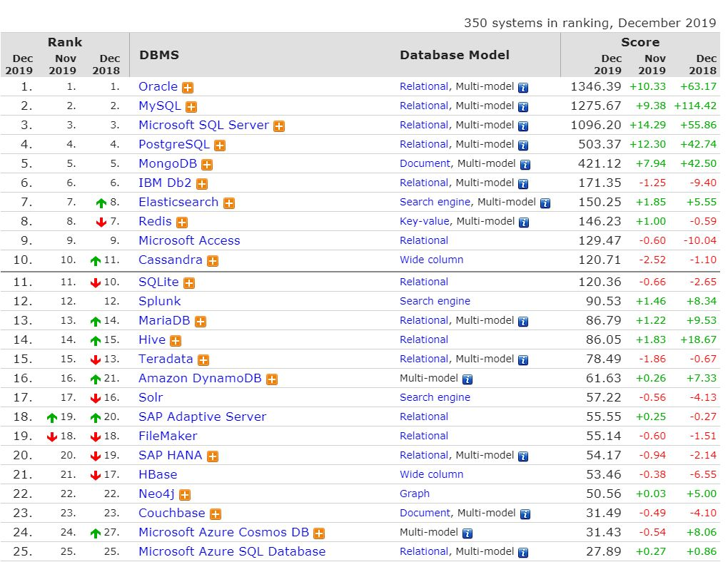Click the info icon in Amazon DynamoDB row
The image size is (728, 562).
467,379
